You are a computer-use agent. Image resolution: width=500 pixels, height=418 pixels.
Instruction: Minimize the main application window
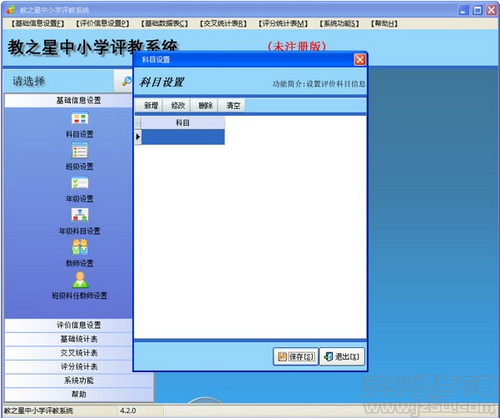tap(463, 10)
